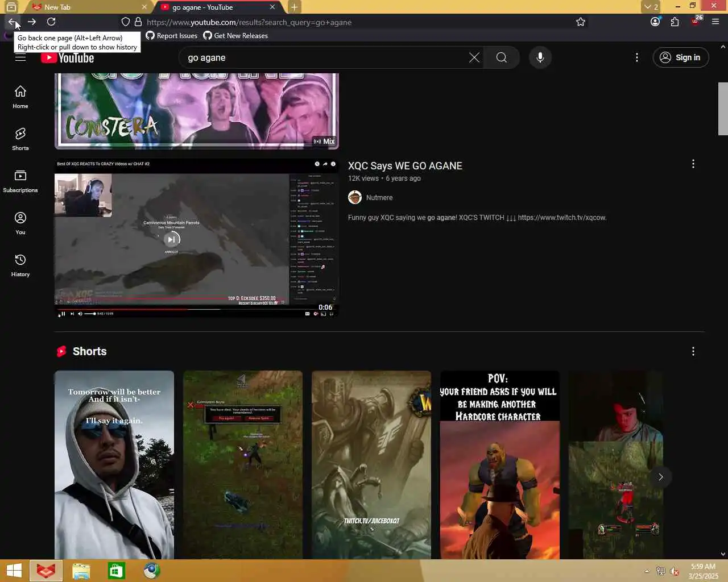
Task: Click the volume icon in system tray
Action: pyautogui.click(x=675, y=571)
